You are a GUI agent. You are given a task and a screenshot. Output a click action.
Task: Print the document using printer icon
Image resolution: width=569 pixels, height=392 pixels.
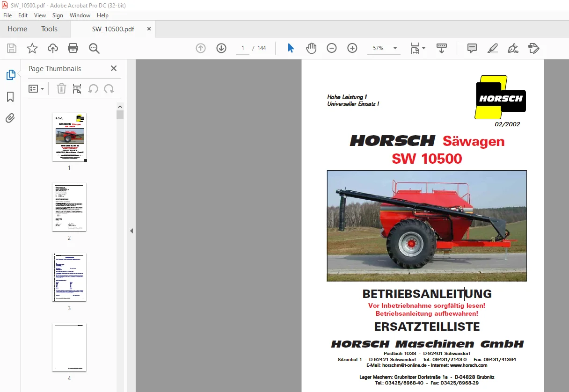coord(73,48)
